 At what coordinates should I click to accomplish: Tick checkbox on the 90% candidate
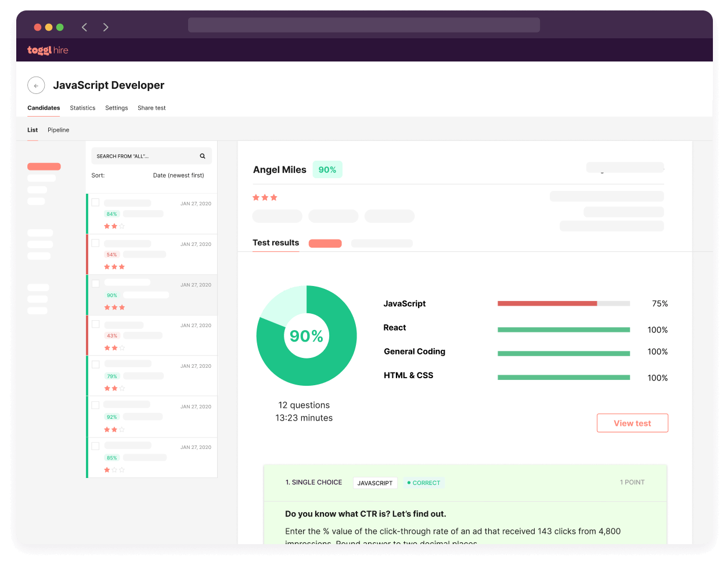click(95, 284)
